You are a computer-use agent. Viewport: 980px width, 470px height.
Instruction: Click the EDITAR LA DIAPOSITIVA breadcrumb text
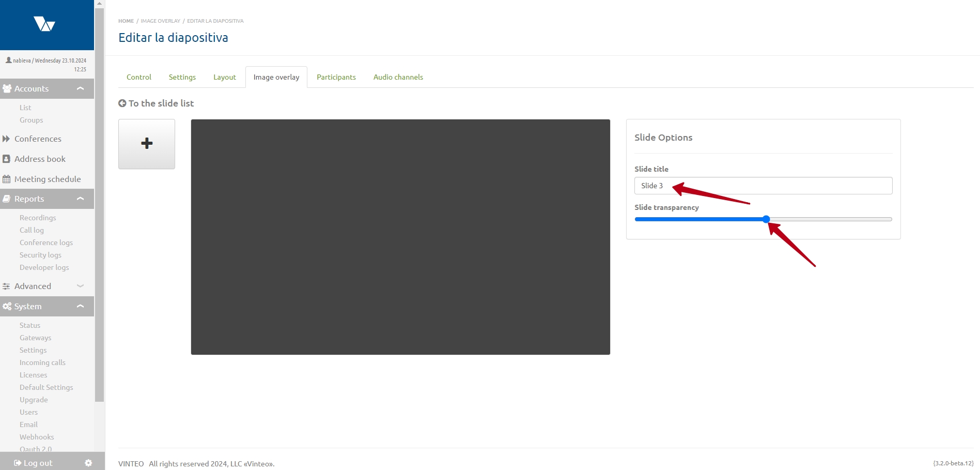[215, 21]
